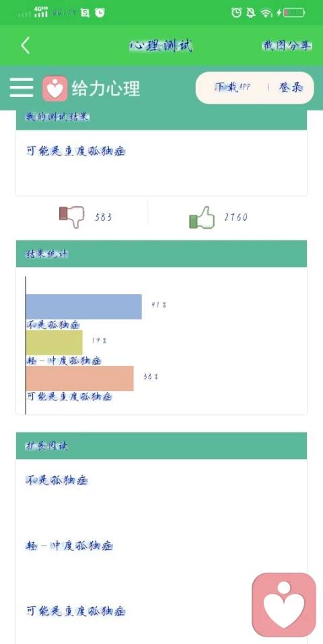Click the 下载APP button
This screenshot has width=323, height=644.
point(233,87)
